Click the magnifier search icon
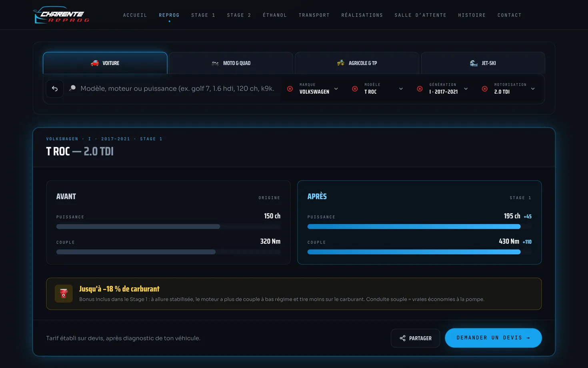 pos(72,88)
